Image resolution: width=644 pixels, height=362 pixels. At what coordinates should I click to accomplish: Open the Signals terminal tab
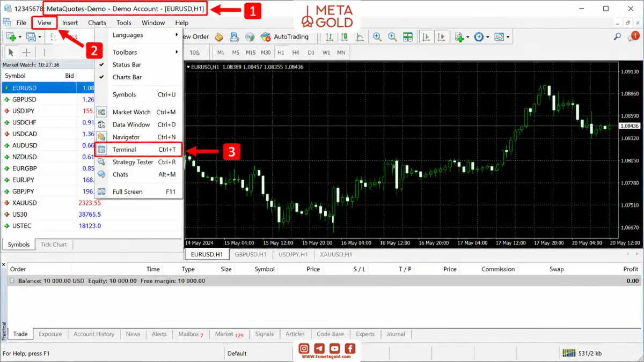click(264, 334)
